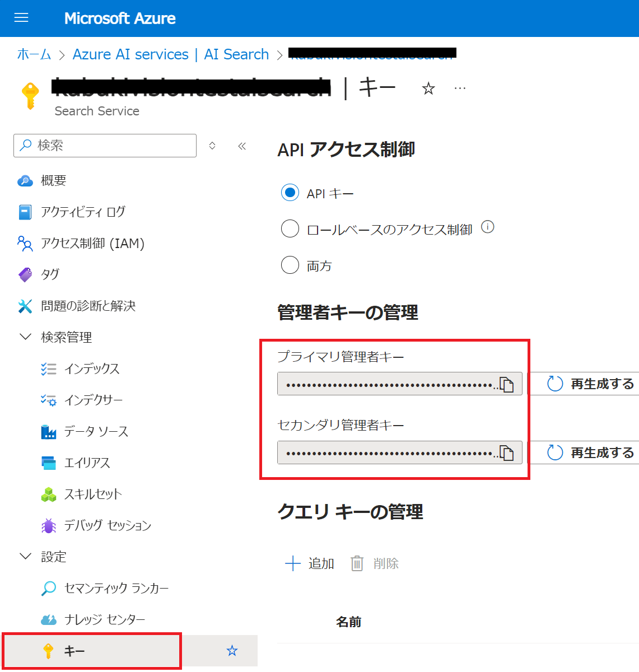Click the インデクサー gear-check icon
The height and width of the screenshot is (672, 639).
point(49,400)
